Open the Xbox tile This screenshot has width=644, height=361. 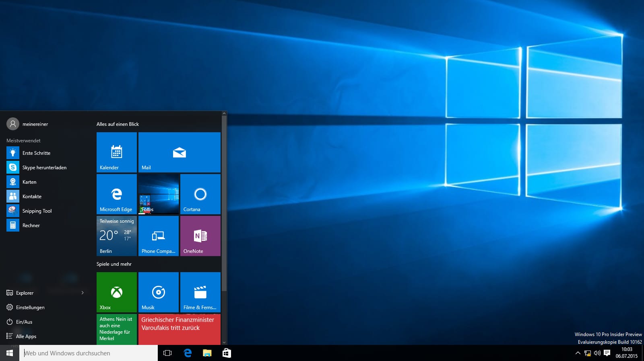pos(117,292)
